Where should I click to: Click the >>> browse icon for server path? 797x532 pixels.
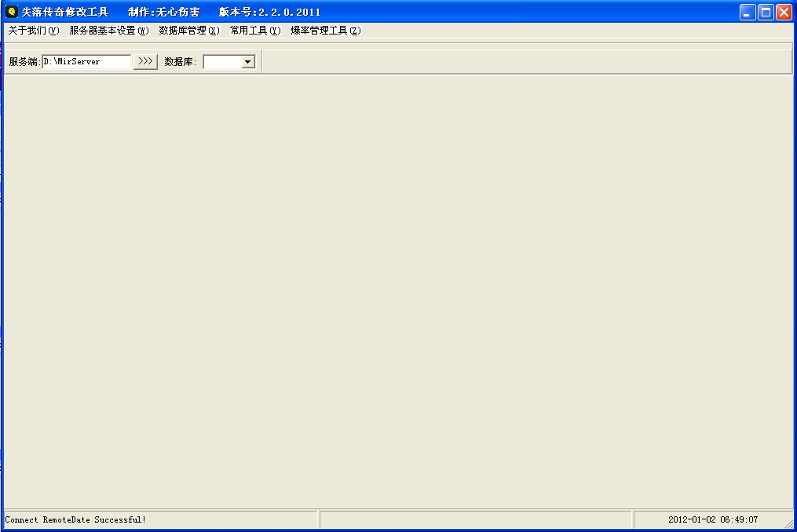click(144, 60)
